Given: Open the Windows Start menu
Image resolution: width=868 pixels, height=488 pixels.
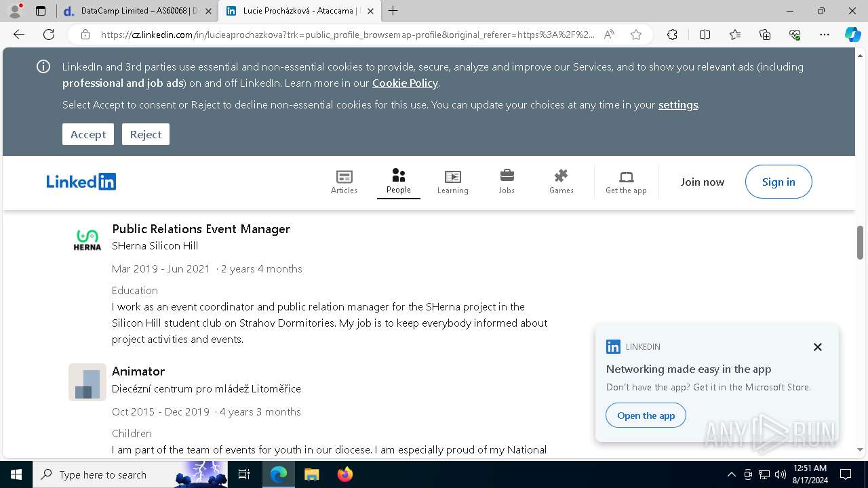Looking at the screenshot, I should [x=16, y=474].
